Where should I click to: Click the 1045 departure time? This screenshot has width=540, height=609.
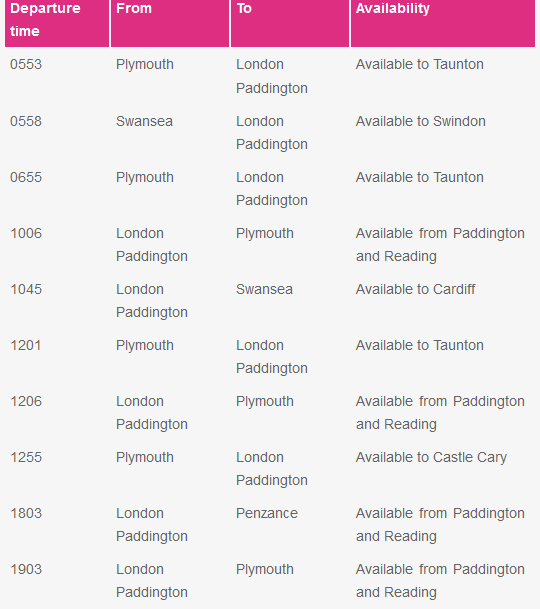pos(26,289)
